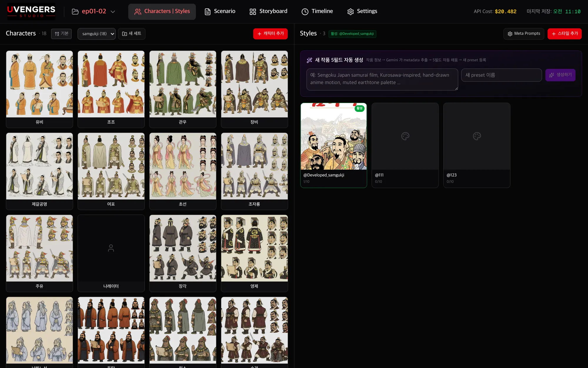Image resolution: width=588 pixels, height=368 pixels.
Task: Go to the Storyboard tab
Action: [268, 11]
